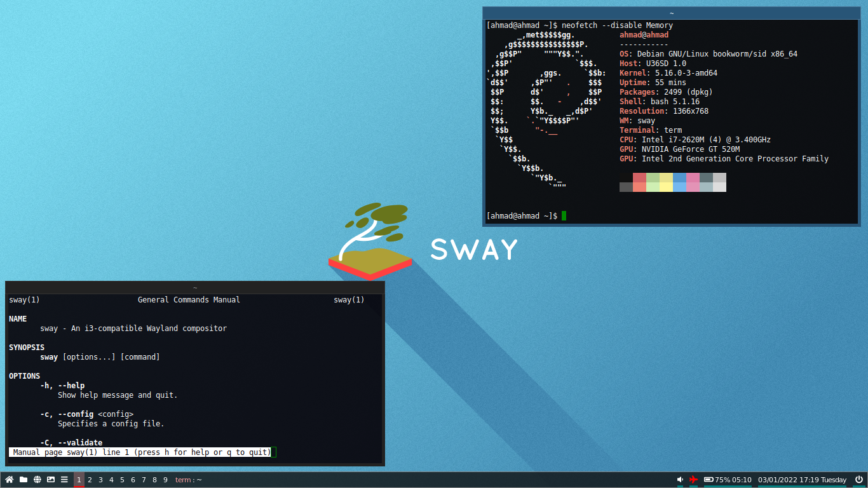
Task: Click 'Specifies a config file.' text
Action: pos(111,424)
